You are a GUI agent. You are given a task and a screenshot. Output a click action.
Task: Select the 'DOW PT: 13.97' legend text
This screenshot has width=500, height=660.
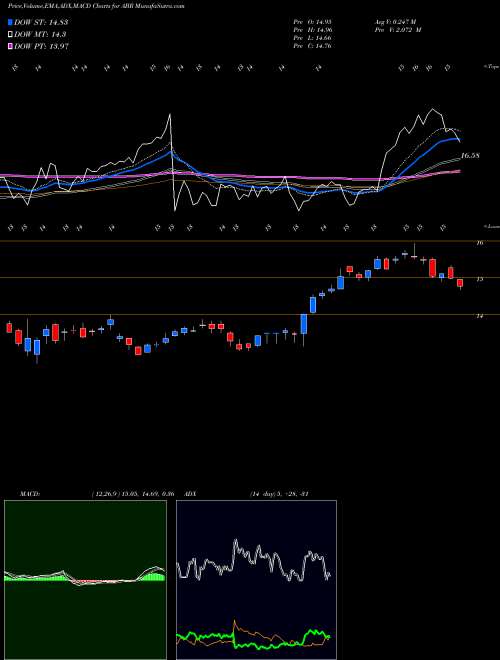pyautogui.click(x=41, y=46)
